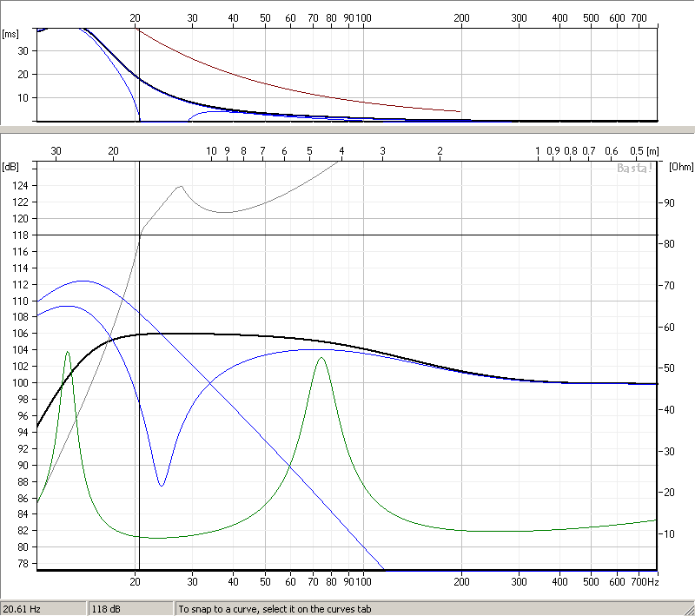
Task: Click the [Ohm] axis unit label
Action: tap(678, 166)
